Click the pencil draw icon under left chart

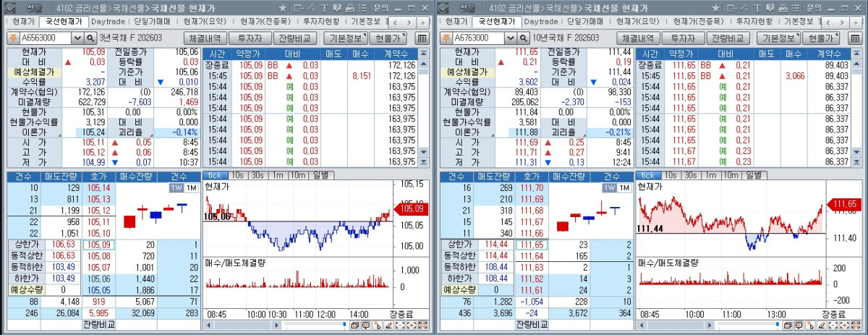click(388, 325)
